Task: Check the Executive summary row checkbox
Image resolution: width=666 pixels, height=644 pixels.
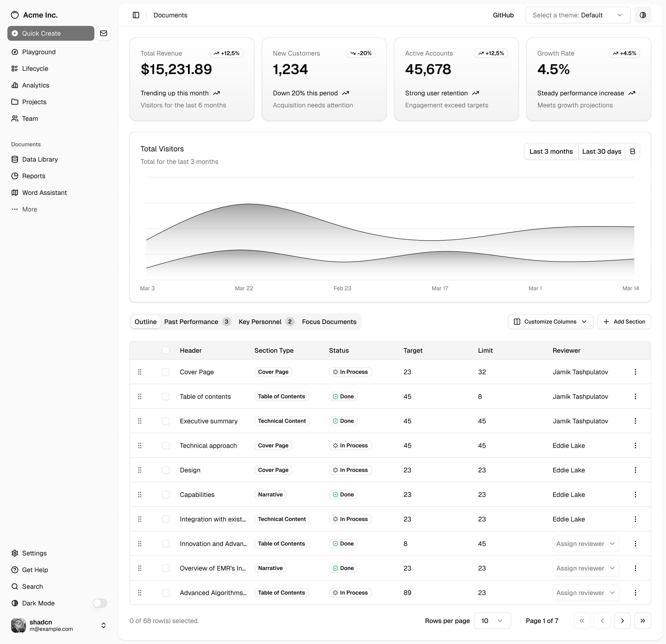Action: [x=166, y=421]
